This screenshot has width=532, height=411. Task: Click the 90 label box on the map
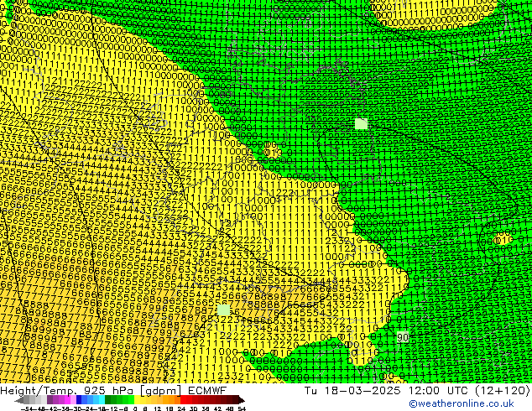[x=403, y=337]
